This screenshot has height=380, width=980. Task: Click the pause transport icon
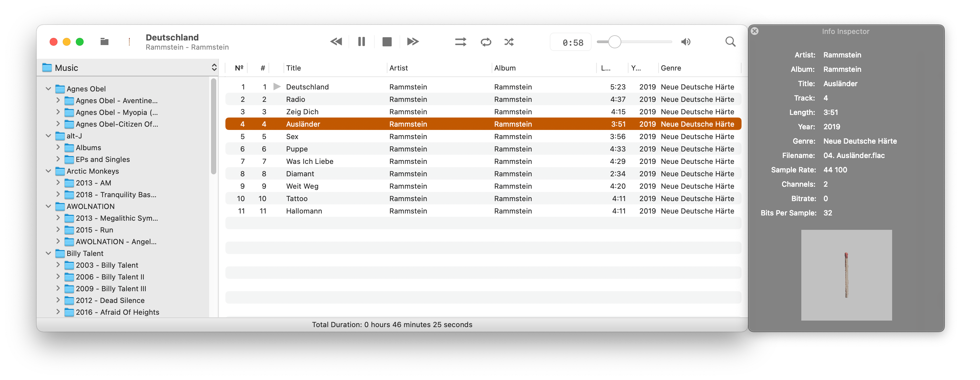[x=361, y=42]
